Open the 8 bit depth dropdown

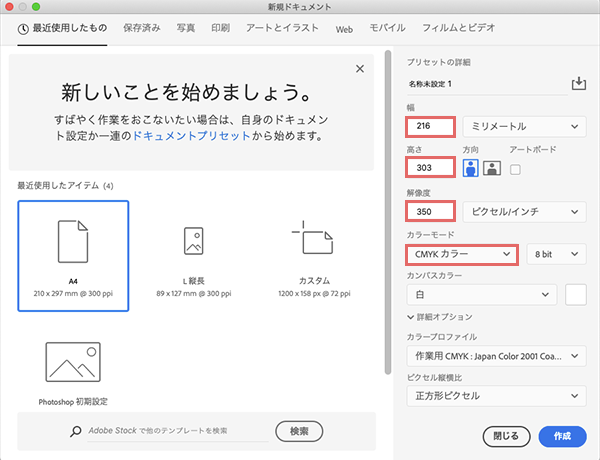556,254
